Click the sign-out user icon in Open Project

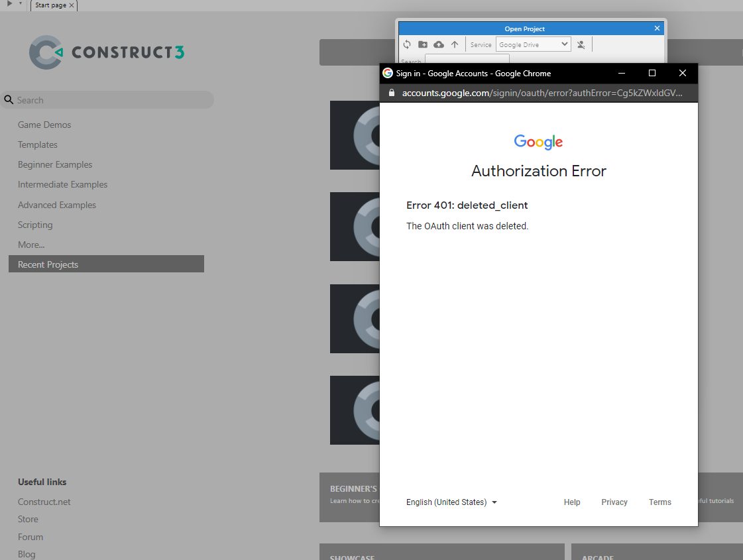coord(581,44)
